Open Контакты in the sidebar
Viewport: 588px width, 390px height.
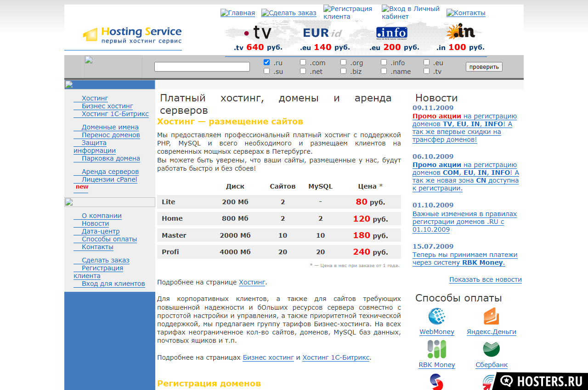pos(97,247)
